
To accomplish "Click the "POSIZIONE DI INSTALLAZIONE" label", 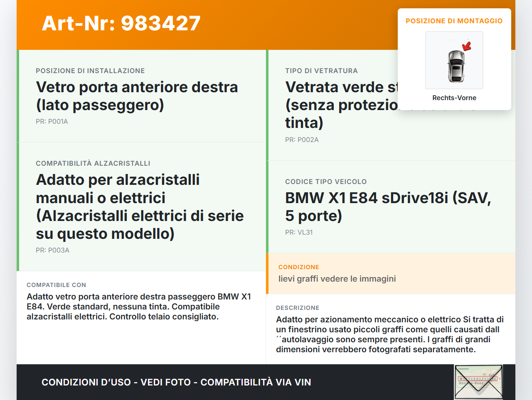I will (x=90, y=71).
